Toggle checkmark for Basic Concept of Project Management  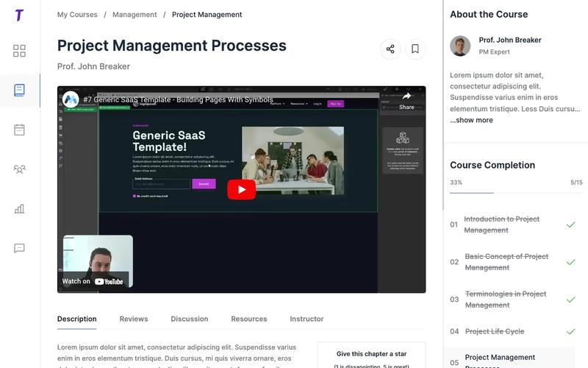[x=571, y=262]
